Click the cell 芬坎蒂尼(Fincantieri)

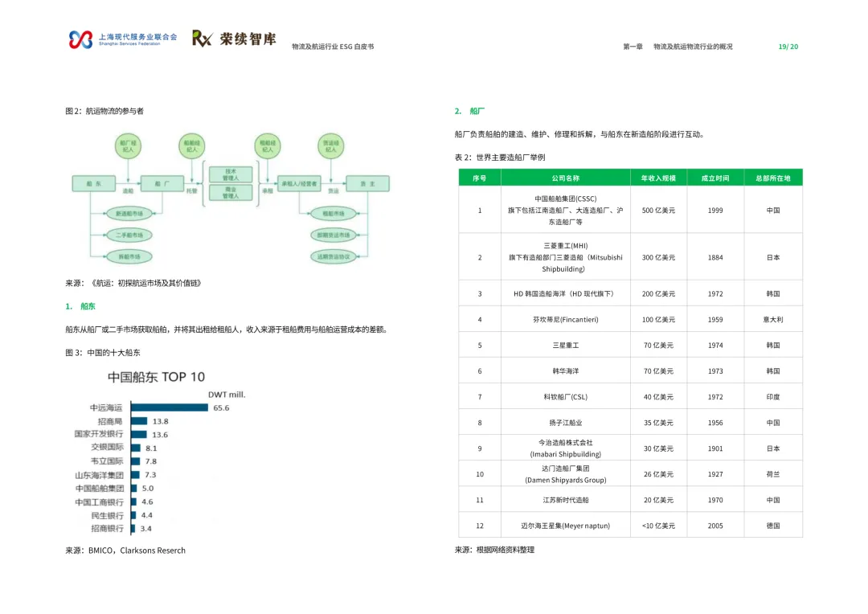565,320
